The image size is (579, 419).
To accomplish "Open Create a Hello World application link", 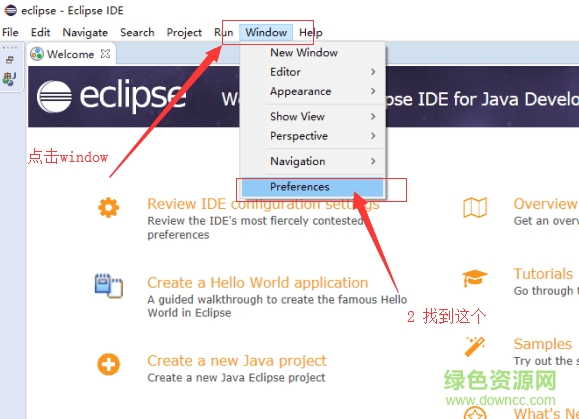I will 258,283.
